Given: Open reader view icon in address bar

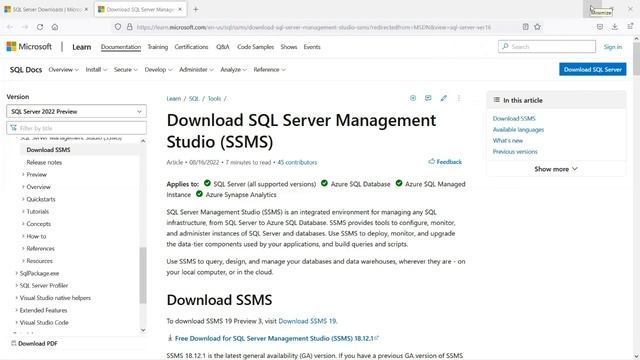Looking at the screenshot, I should 525,27.
